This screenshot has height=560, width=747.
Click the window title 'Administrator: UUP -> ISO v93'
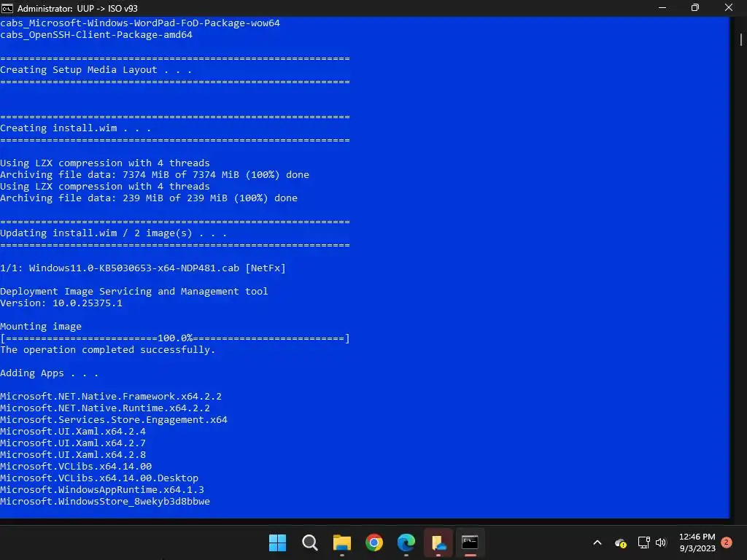pyautogui.click(x=77, y=8)
